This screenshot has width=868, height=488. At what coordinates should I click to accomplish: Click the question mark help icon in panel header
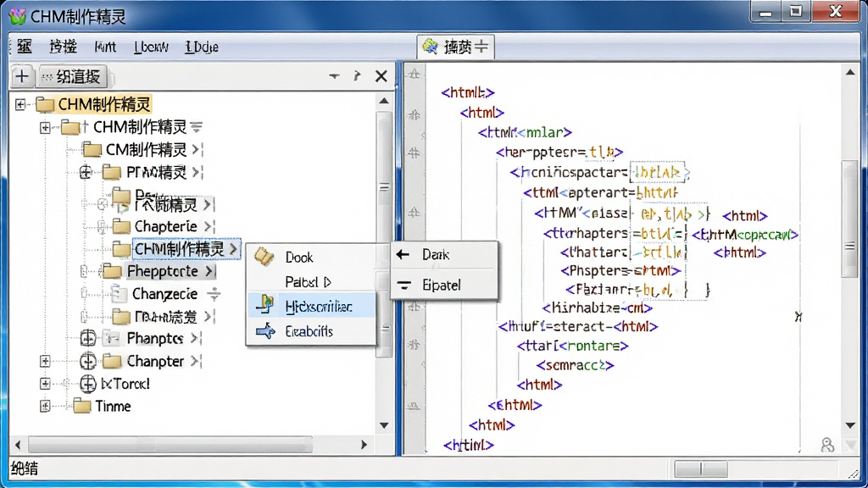click(x=357, y=75)
